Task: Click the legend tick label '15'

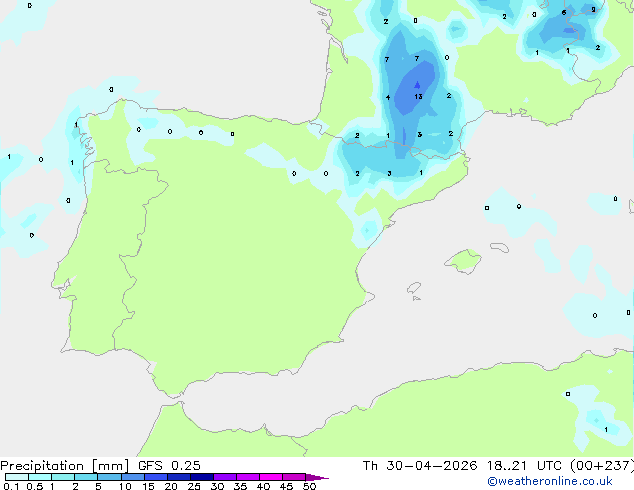Action: (x=148, y=486)
